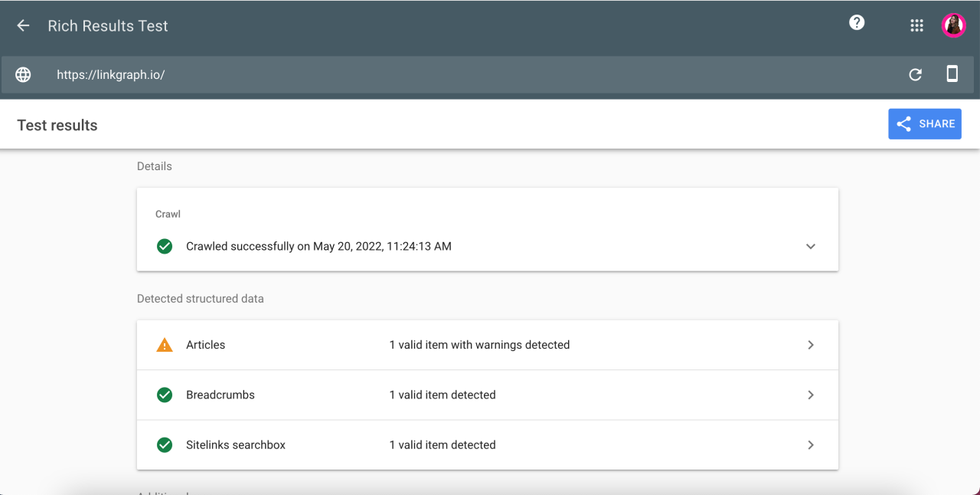Click the crawl success green checkmark
This screenshot has width=980, height=495.
point(165,246)
